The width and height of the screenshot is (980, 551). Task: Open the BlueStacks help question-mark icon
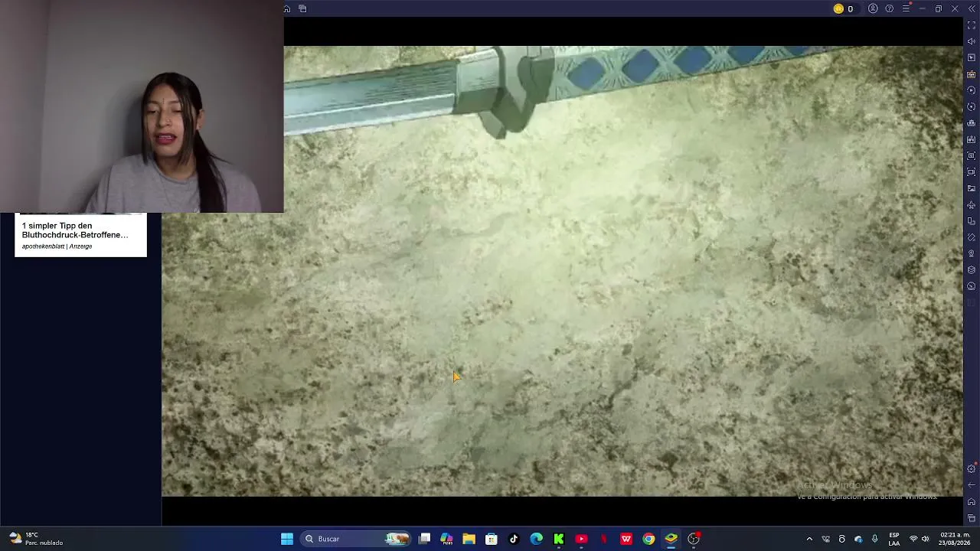(889, 8)
